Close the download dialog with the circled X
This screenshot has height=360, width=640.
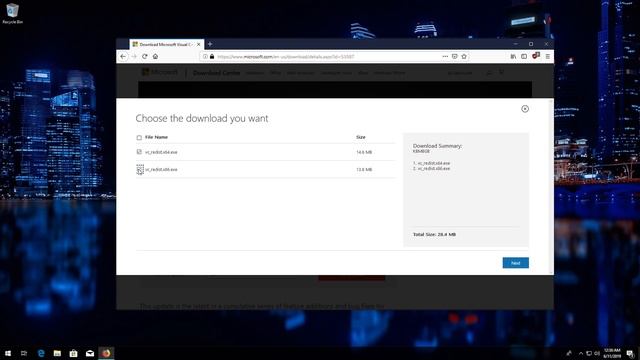pyautogui.click(x=525, y=109)
